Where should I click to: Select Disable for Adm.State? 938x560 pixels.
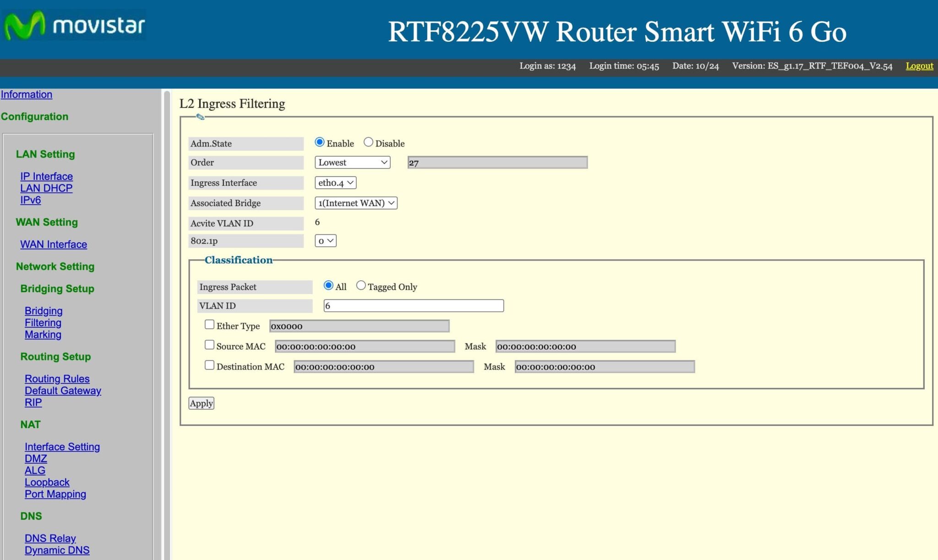(x=368, y=142)
